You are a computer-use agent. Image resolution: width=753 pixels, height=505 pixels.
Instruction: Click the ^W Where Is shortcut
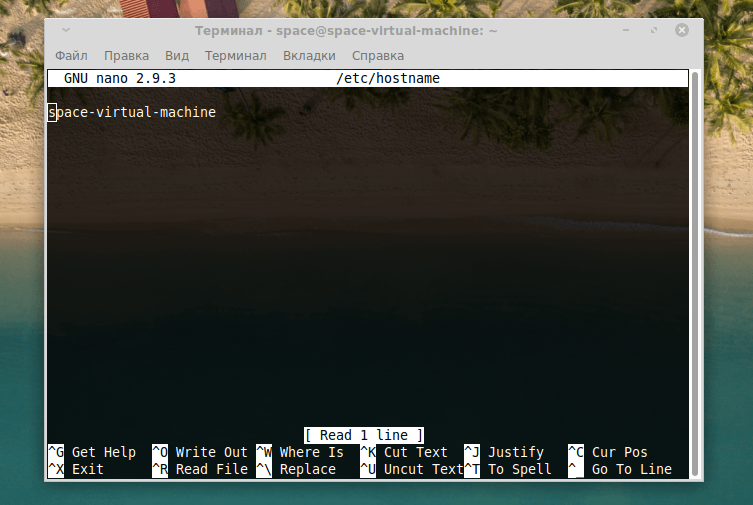(300, 452)
